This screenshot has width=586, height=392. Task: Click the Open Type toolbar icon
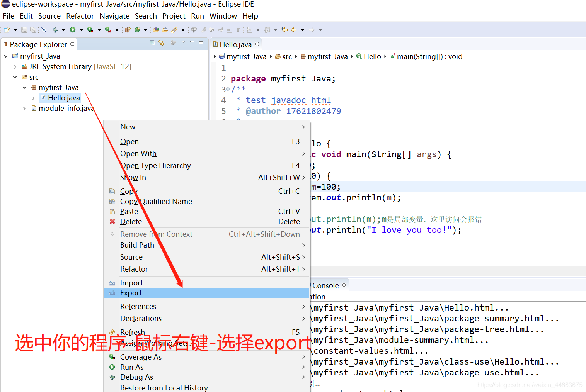(156, 30)
